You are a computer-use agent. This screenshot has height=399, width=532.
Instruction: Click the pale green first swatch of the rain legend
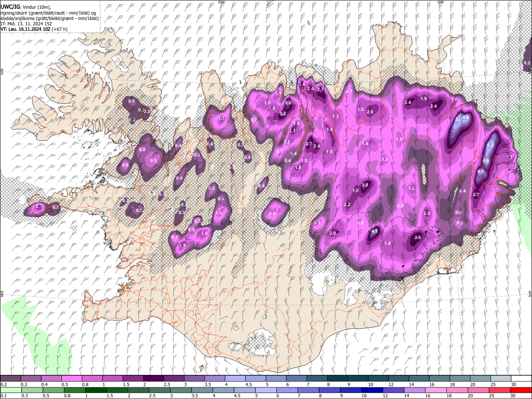[x=11, y=390]
